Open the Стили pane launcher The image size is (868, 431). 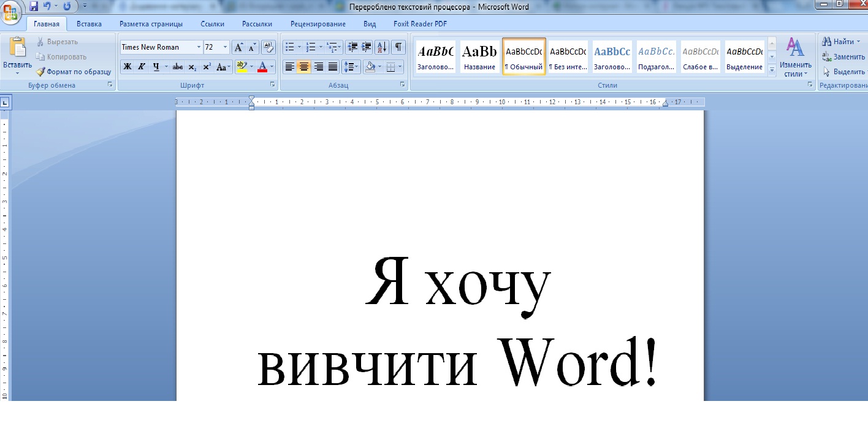coord(811,85)
